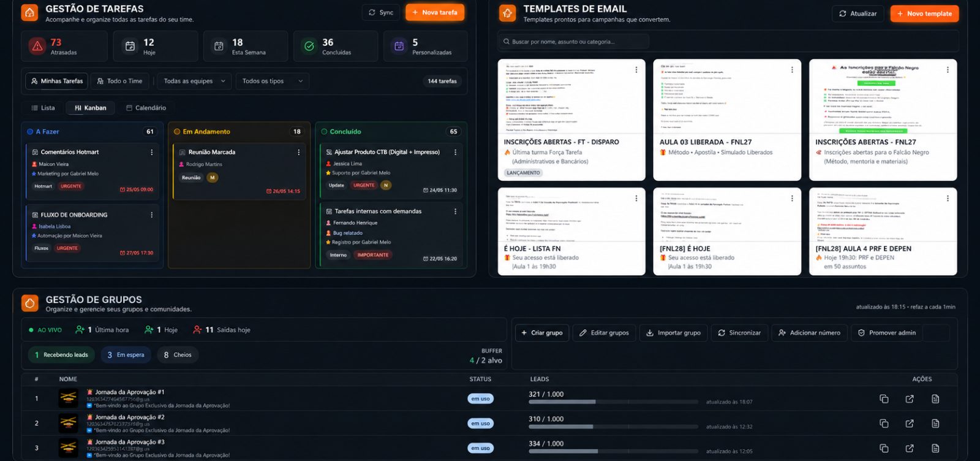Viewport: 980px width, 461px height.
Task: Click external link icon for Jornada da Aprovação #1
Action: pos(910,399)
